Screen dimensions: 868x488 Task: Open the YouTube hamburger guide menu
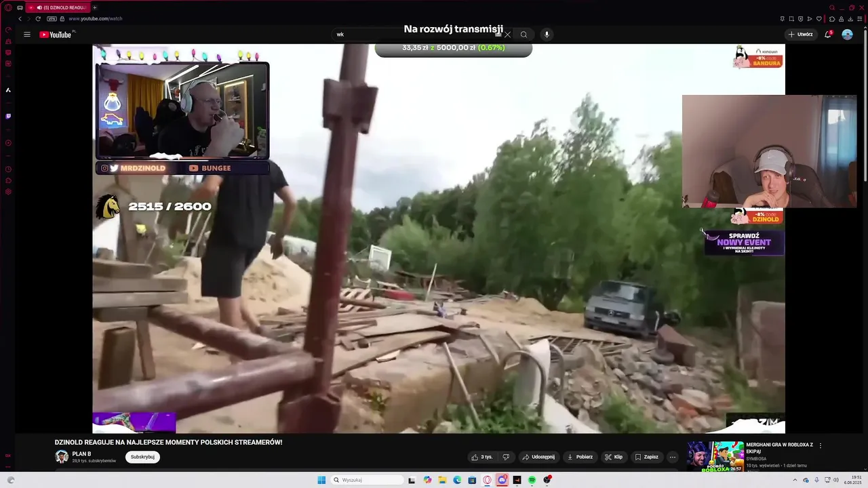click(x=27, y=35)
